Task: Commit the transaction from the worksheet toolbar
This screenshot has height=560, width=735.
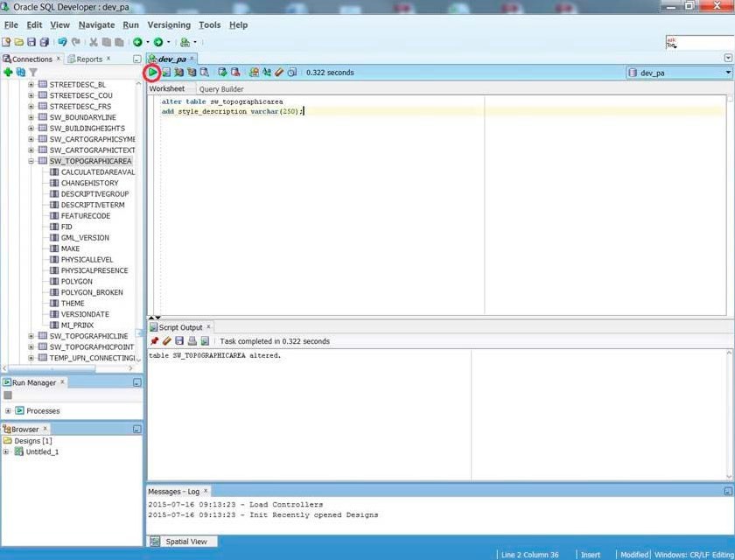Action: coord(221,73)
